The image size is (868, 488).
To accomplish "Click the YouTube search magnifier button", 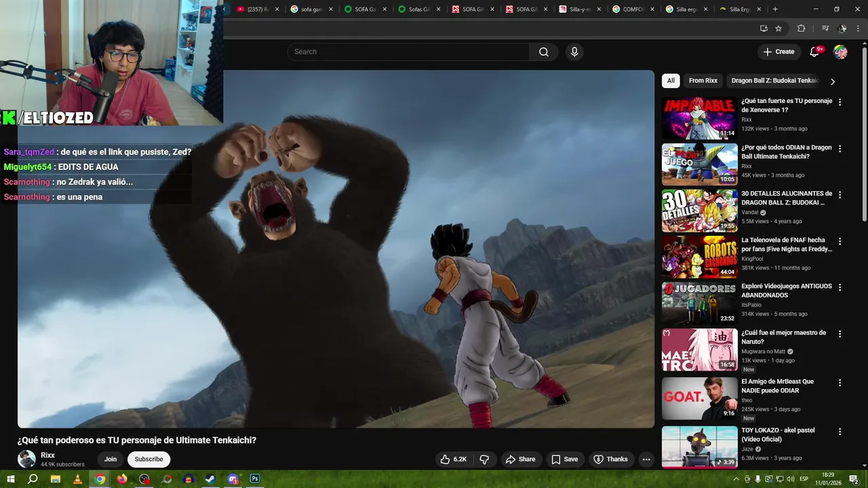I will [544, 52].
